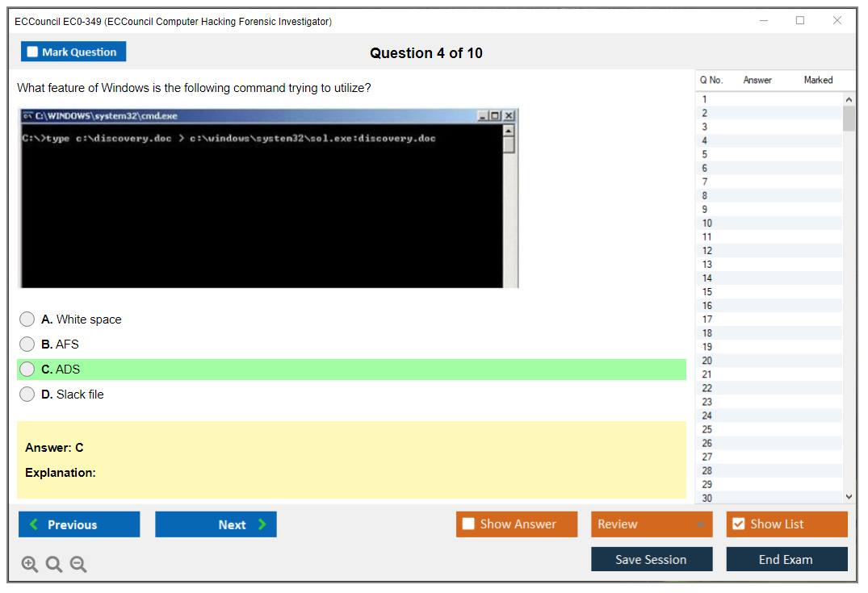The width and height of the screenshot is (868, 593).
Task: Choose answer option D. Slack file
Action: coord(27,395)
